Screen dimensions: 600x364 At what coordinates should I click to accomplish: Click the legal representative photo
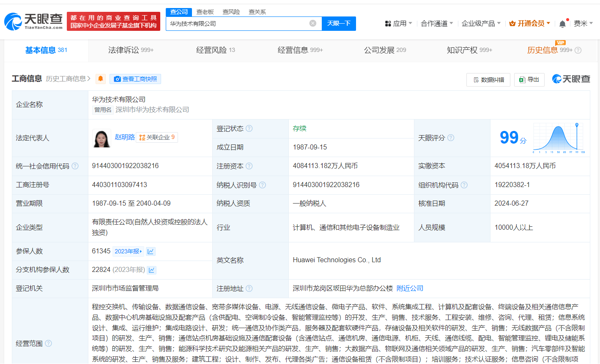tap(101, 138)
